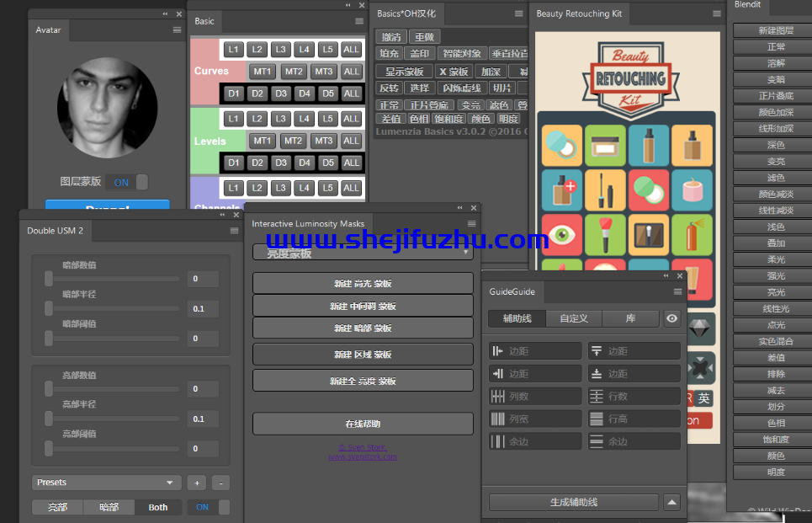
Task: Select the Basics*OH汉化 panel tab
Action: pos(406,13)
